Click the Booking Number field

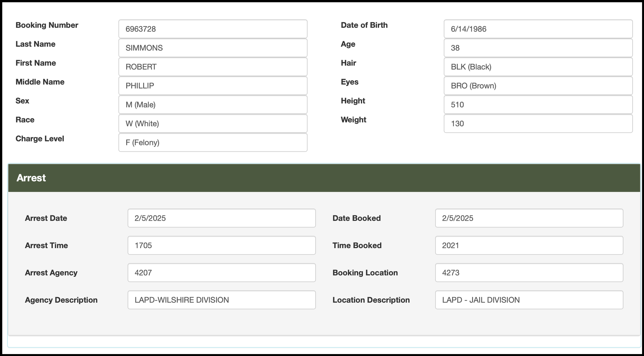point(213,29)
